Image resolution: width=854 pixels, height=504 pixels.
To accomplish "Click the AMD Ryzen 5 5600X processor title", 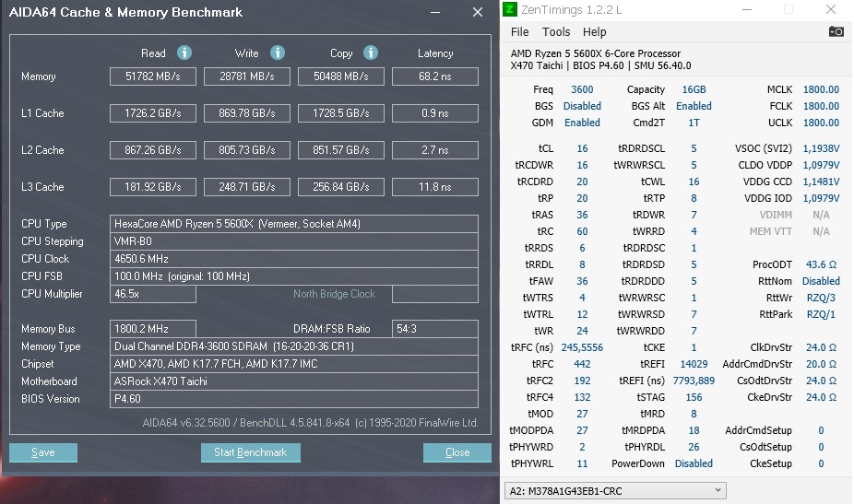I will point(595,53).
